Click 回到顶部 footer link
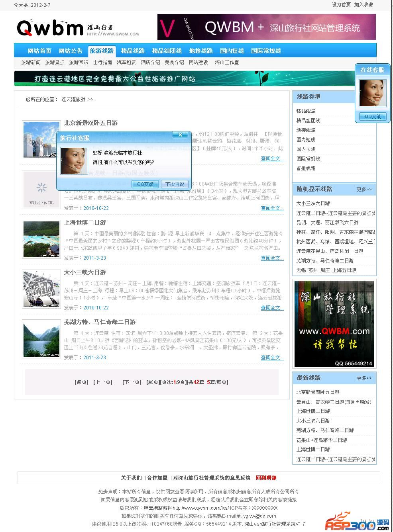The image size is (393, 532). pyautogui.click(x=266, y=478)
